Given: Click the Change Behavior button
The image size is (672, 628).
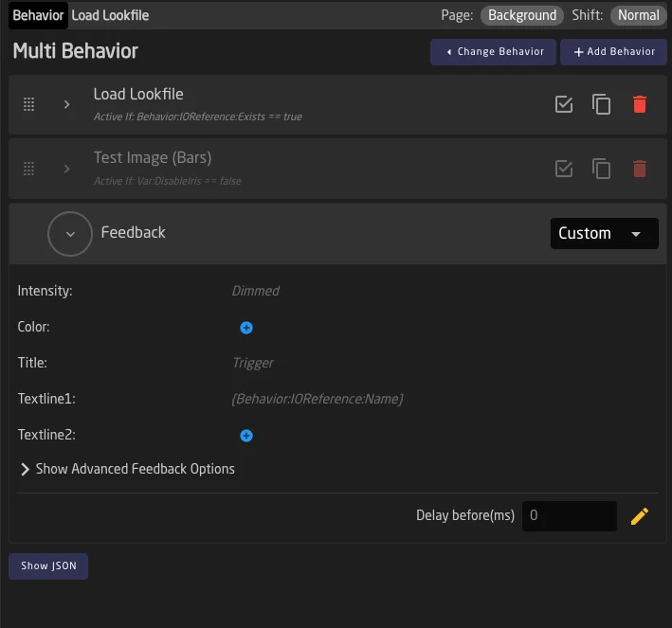Looking at the screenshot, I should pos(493,52).
